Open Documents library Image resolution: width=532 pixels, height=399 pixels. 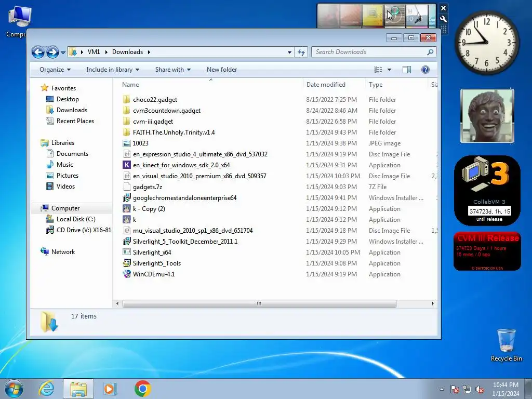coord(72,154)
